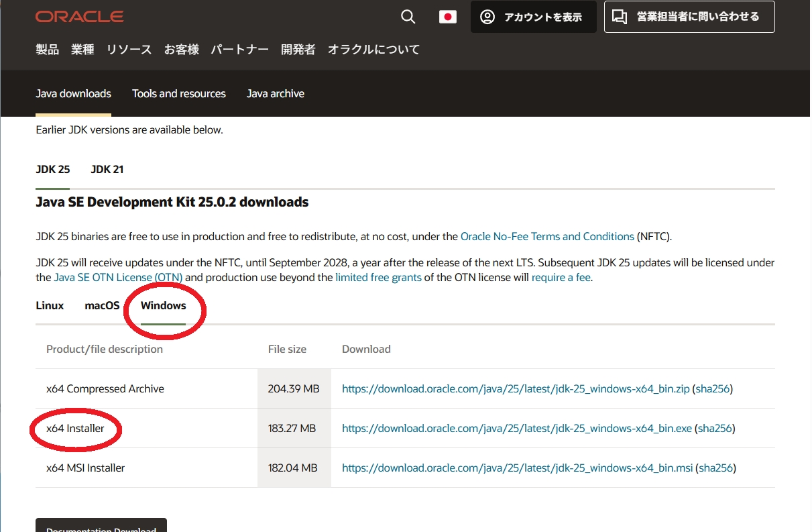Click the Oracle logo
Viewport: 812px width, 532px height.
pos(79,16)
